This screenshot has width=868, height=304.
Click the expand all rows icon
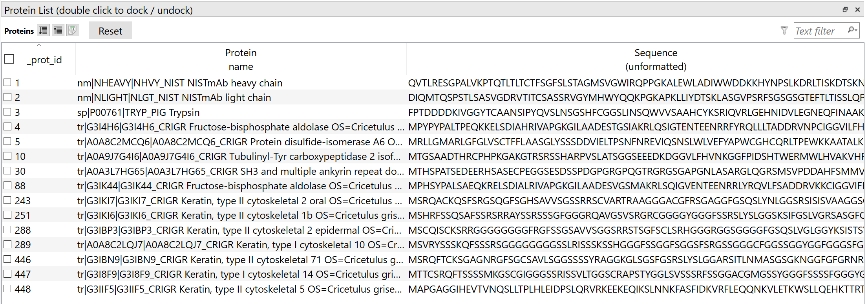click(43, 30)
